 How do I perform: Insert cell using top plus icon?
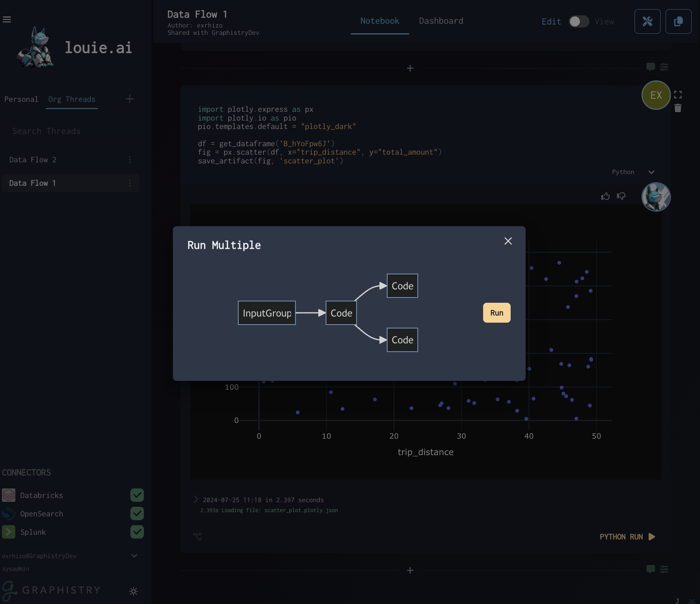click(x=410, y=68)
